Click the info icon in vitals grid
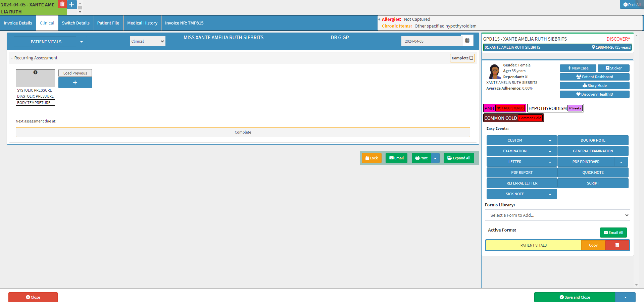Image resolution: width=644 pixels, height=305 pixels. pos(35,72)
